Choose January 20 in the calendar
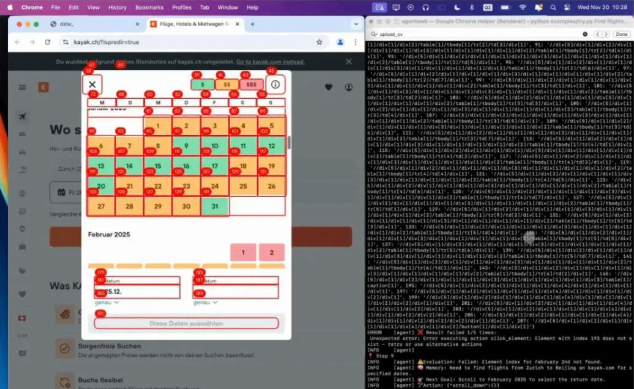The width and height of the screenshot is (634, 389). coord(101,186)
